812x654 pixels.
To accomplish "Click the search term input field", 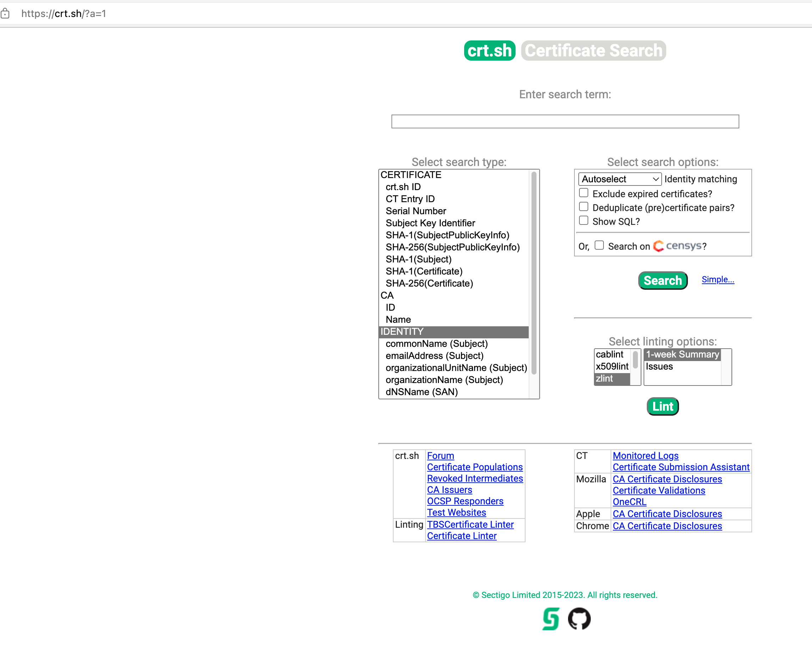I will pyautogui.click(x=565, y=121).
